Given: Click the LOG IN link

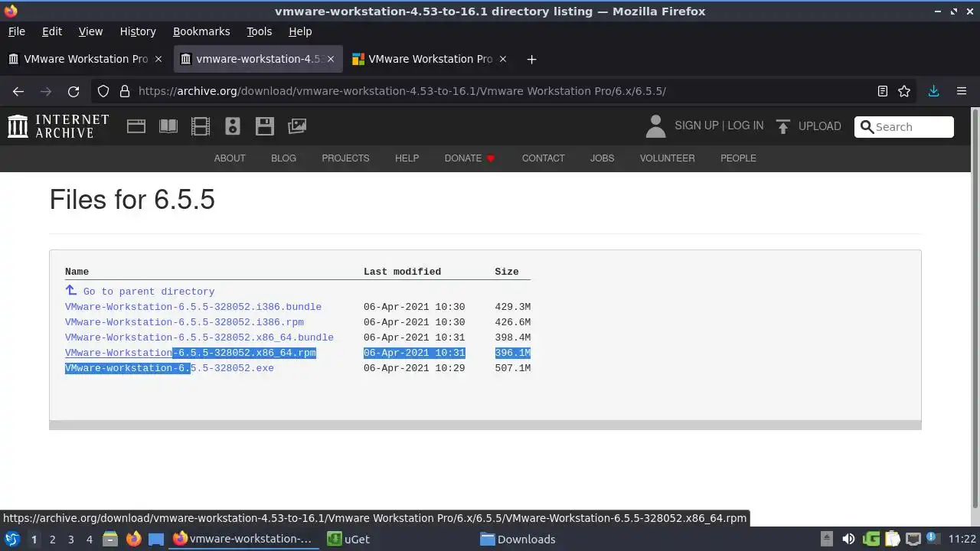Looking at the screenshot, I should [745, 126].
